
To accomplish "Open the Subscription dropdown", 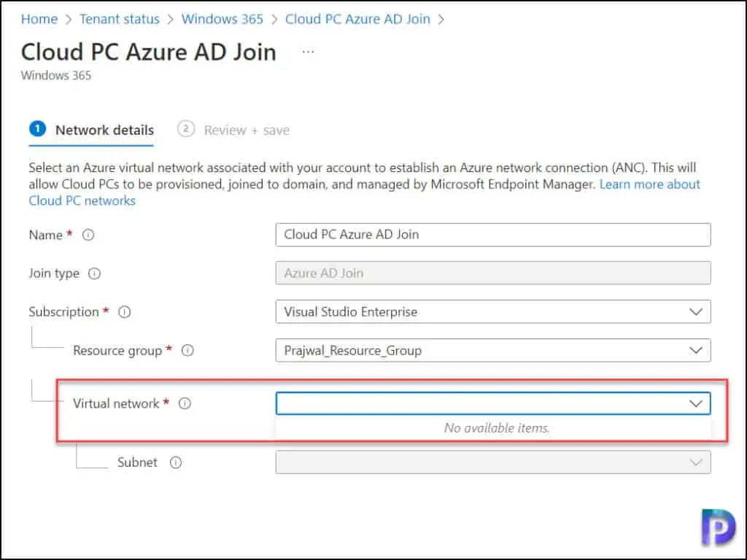I will tap(493, 311).
